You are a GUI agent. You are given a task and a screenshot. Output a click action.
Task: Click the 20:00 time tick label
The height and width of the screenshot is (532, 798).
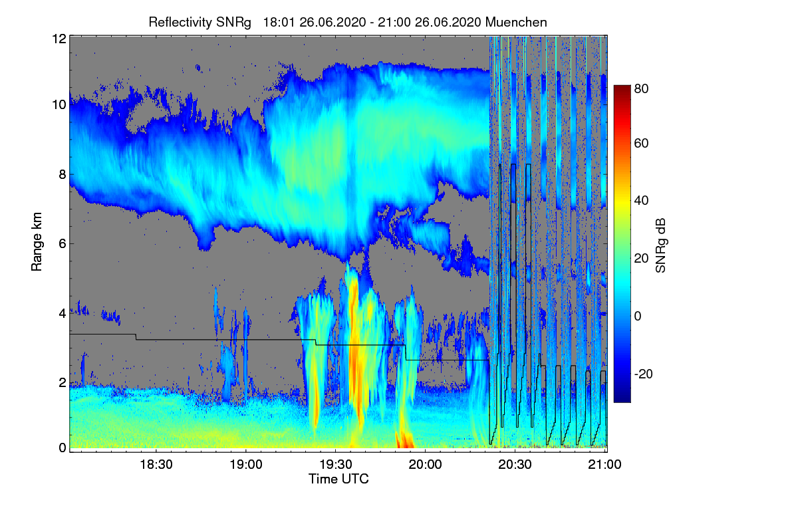pos(425,464)
